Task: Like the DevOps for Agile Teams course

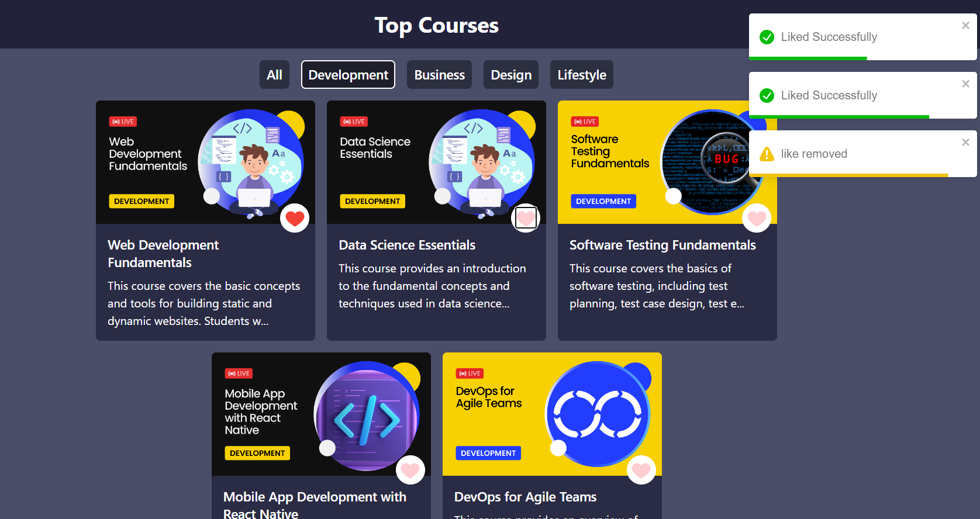Action: (641, 470)
